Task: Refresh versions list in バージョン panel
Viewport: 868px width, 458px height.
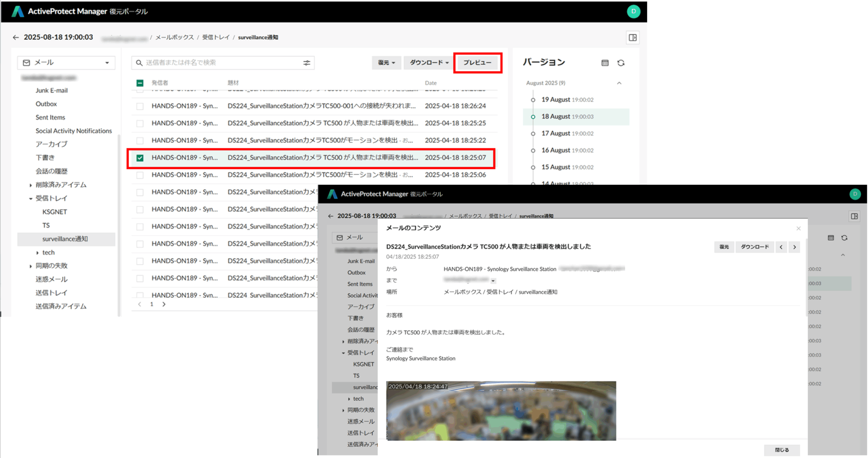Action: 620,63
